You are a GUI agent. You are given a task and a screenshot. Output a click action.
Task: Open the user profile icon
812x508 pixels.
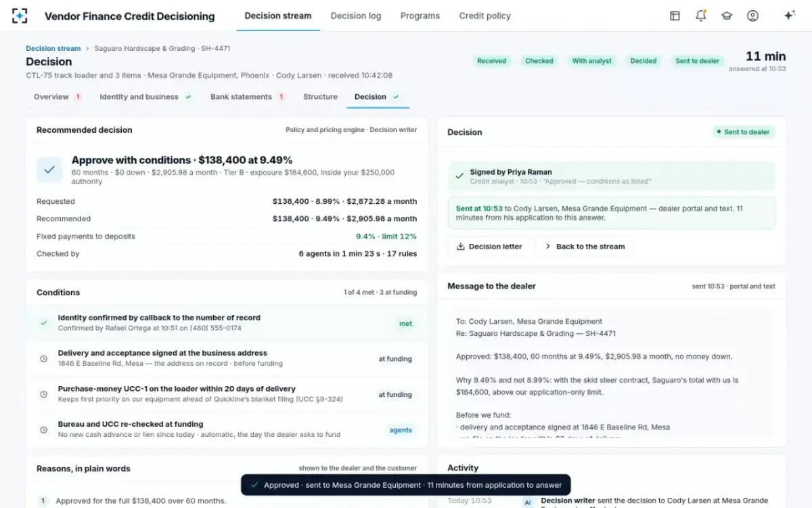pyautogui.click(x=752, y=16)
